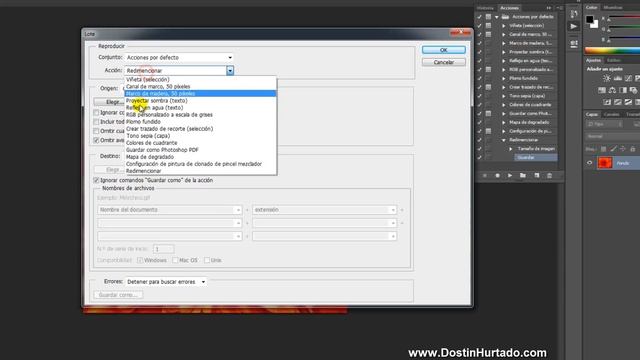
Task: Click the 'Nº de serie de inicio' field
Action: (x=164, y=249)
